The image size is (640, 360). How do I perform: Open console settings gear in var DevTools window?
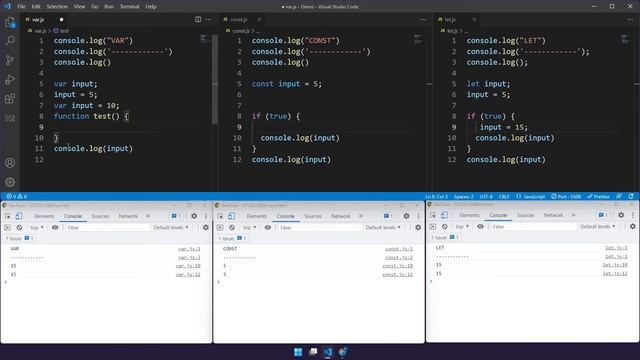[206, 227]
